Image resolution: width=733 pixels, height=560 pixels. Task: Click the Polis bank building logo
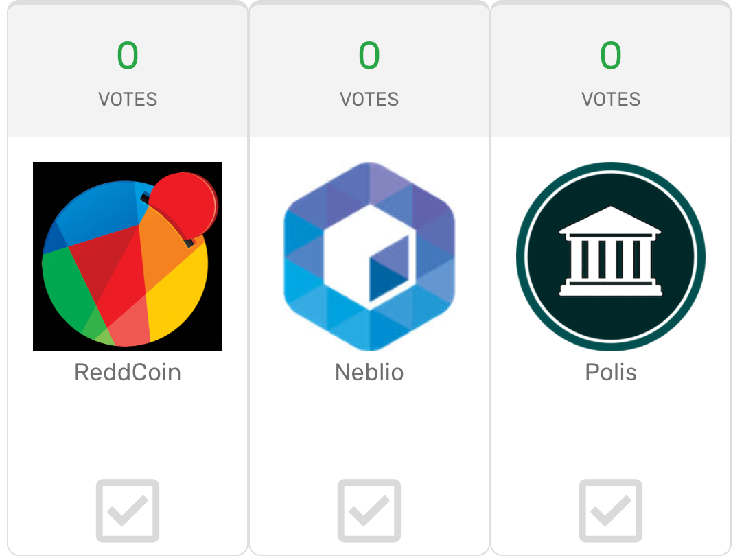point(610,257)
